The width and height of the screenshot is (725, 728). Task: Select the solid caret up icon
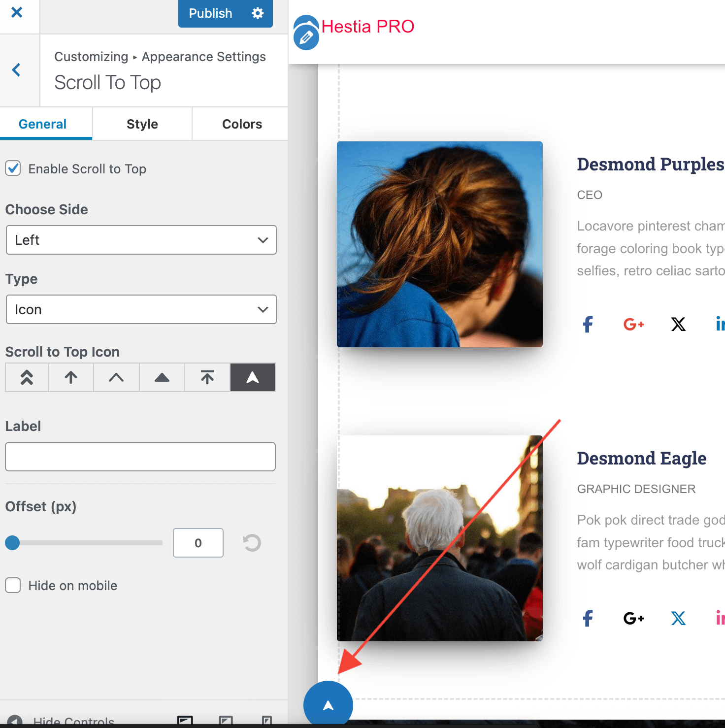[x=162, y=377]
